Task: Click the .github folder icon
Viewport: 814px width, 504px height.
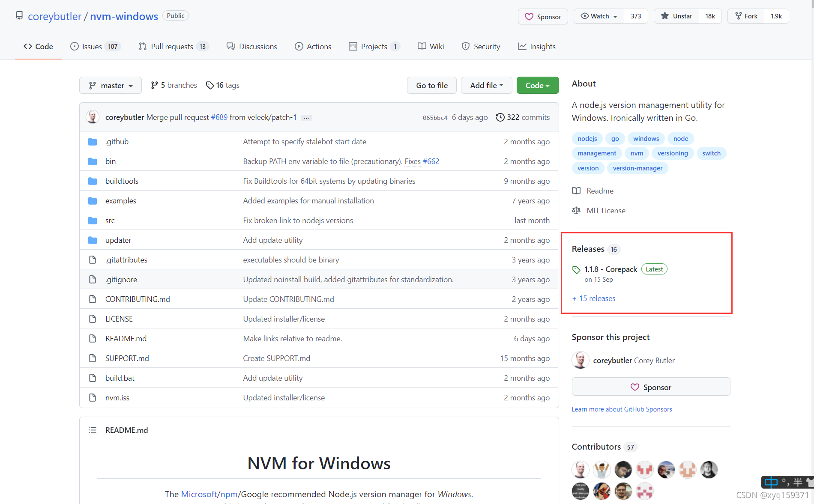Action: [x=93, y=142]
